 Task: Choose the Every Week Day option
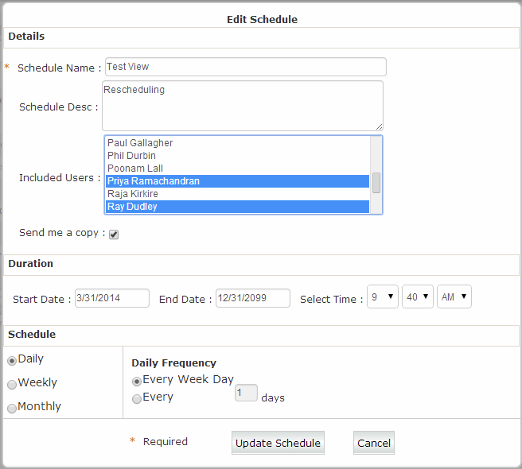[137, 381]
